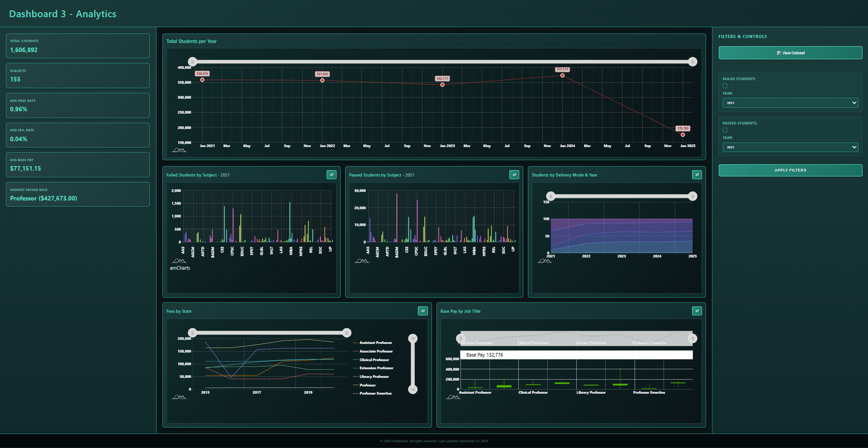Click the Subjects stat card showing 155

tap(78, 76)
